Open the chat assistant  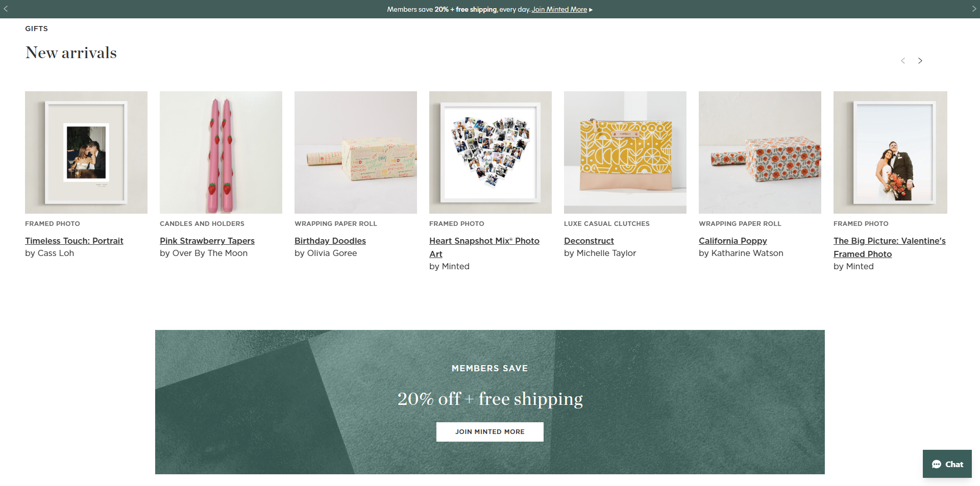point(947,464)
